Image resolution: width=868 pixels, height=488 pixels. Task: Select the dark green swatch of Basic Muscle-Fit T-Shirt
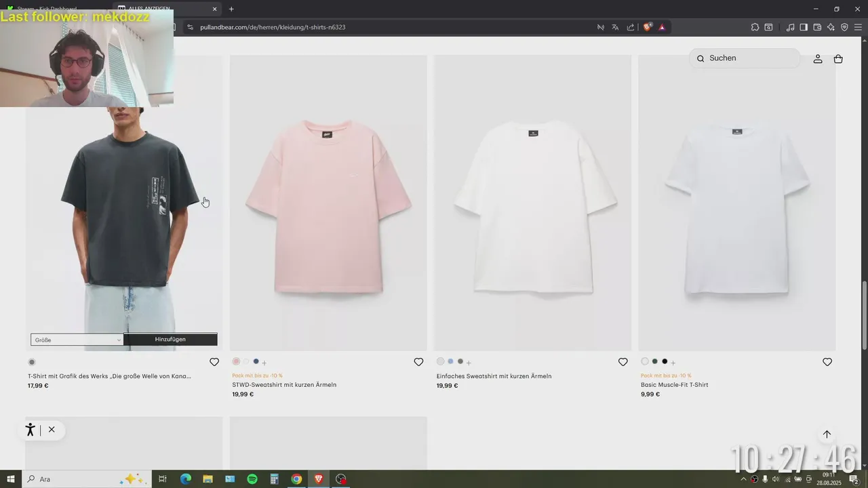click(x=655, y=362)
